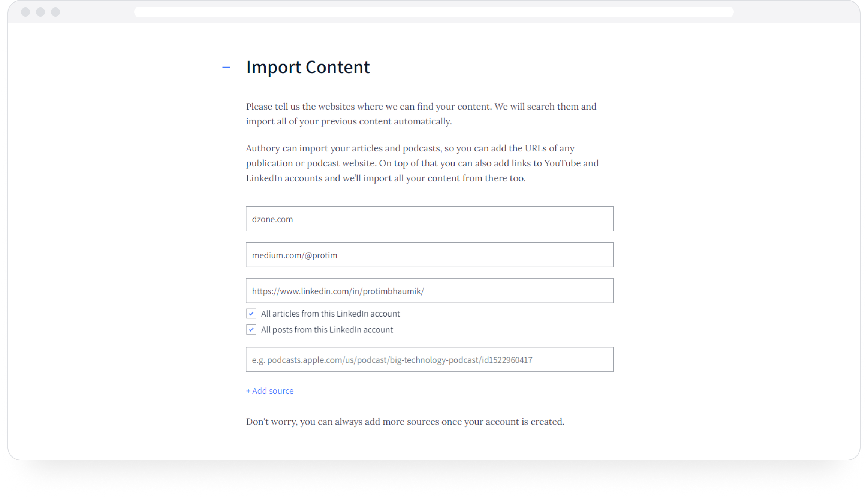Add another source with '+ Add source'
Viewport: 868px width, 498px height.
click(x=270, y=391)
